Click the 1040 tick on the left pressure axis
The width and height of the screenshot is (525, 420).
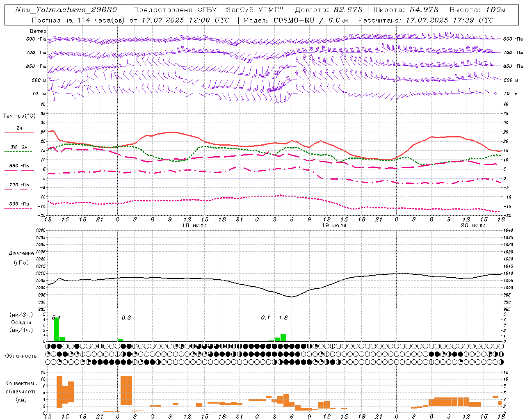coord(40,230)
